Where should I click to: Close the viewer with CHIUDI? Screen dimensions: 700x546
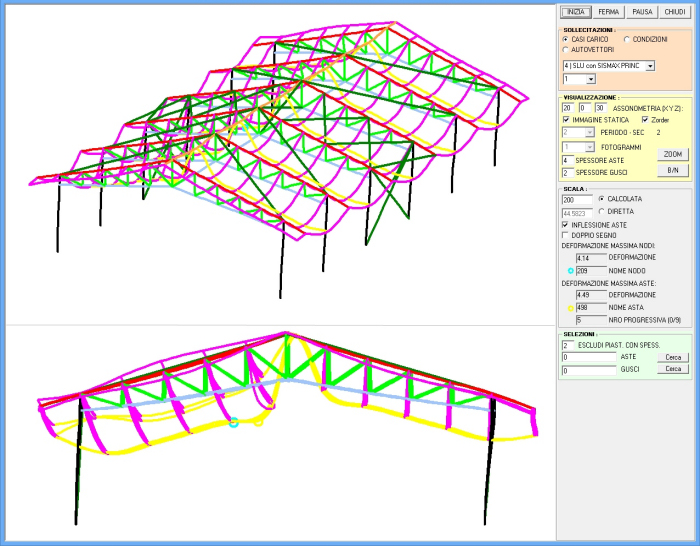click(676, 12)
